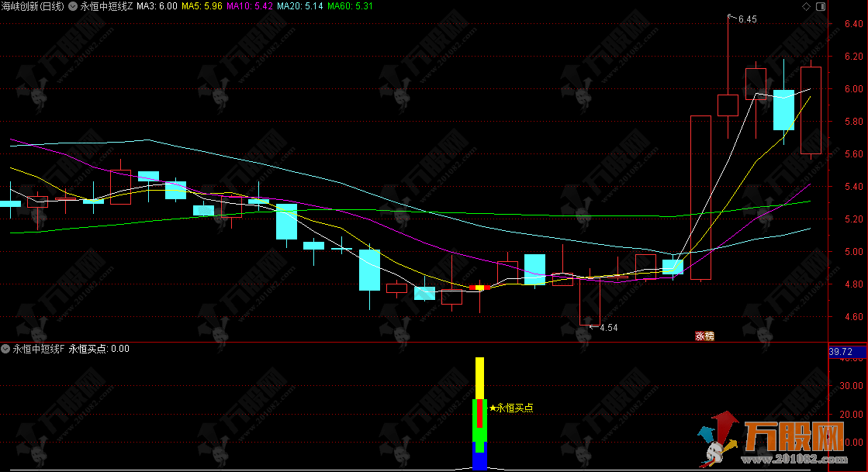Screen dimensions: 868x472
Task: Select the candle whose upper wick reaches 6.45
Action: click(728, 105)
